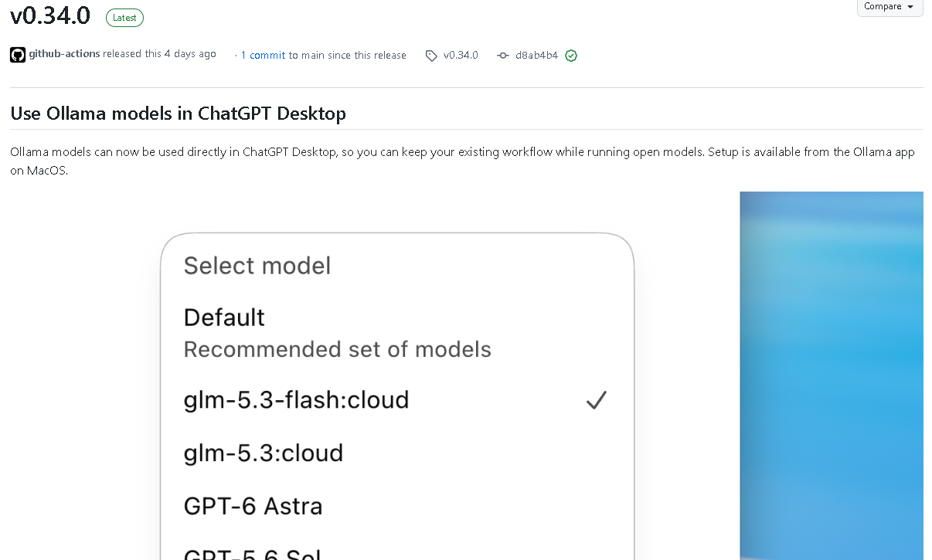
Task: Select glm-5.3:cloud in the model list
Action: (396, 453)
